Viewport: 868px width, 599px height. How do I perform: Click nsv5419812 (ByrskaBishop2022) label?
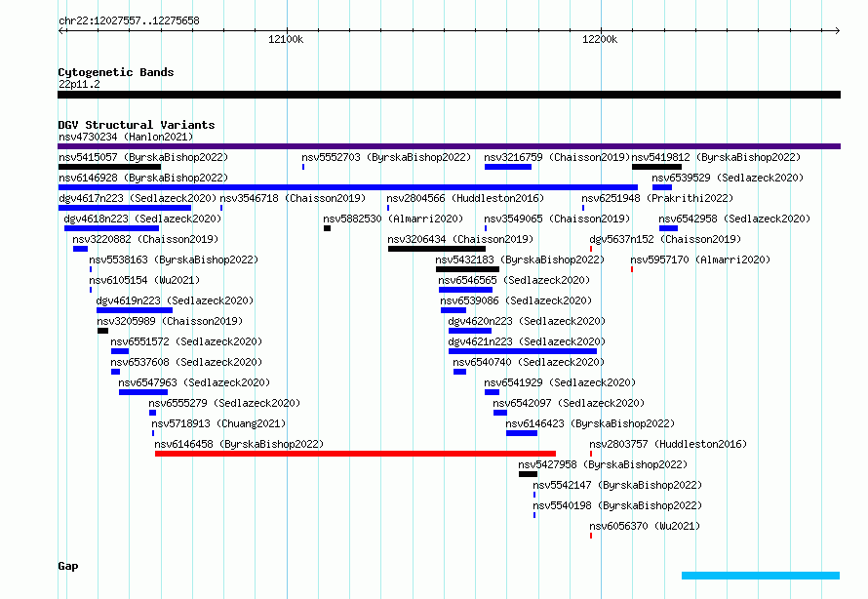pyautogui.click(x=716, y=157)
